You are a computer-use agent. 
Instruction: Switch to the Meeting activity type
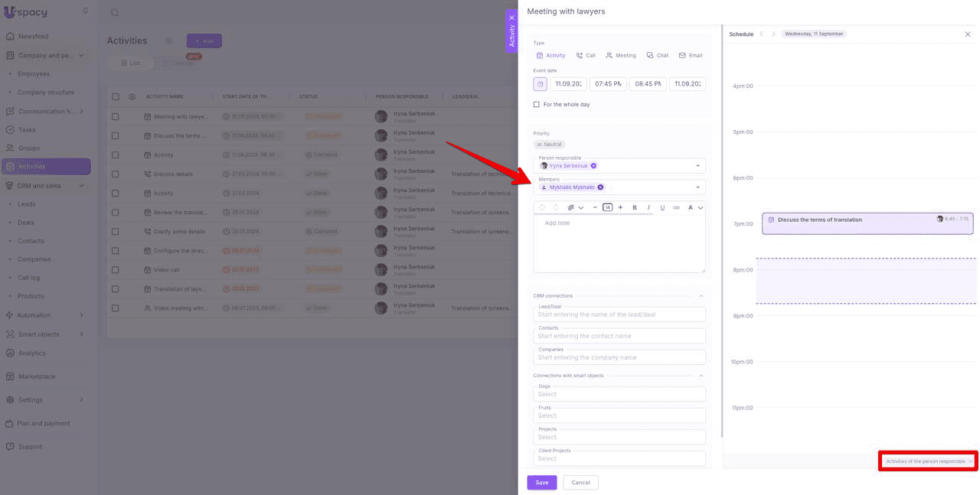tap(620, 56)
